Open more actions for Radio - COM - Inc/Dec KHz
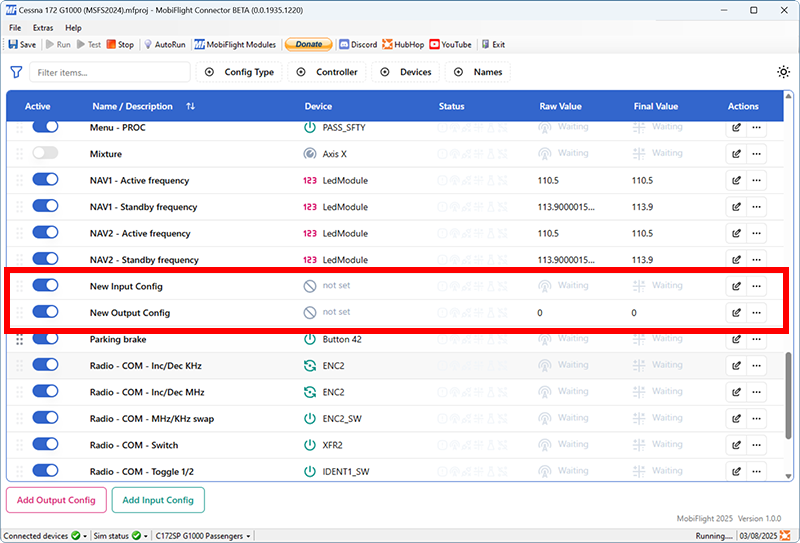Viewport: 800px width, 543px height. 756,365
